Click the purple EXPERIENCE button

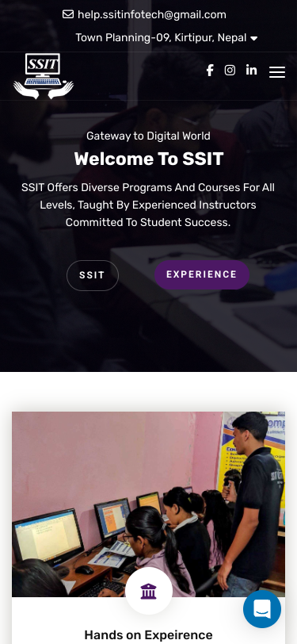[x=201, y=274]
